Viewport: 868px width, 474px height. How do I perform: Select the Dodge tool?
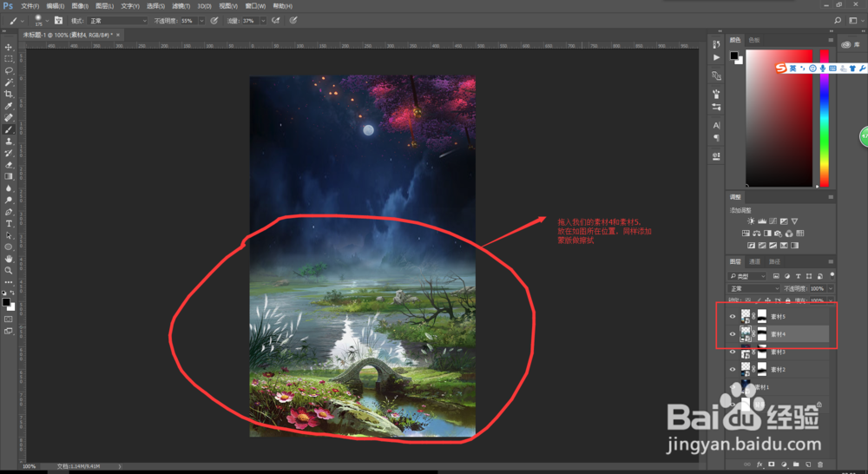tap(9, 200)
